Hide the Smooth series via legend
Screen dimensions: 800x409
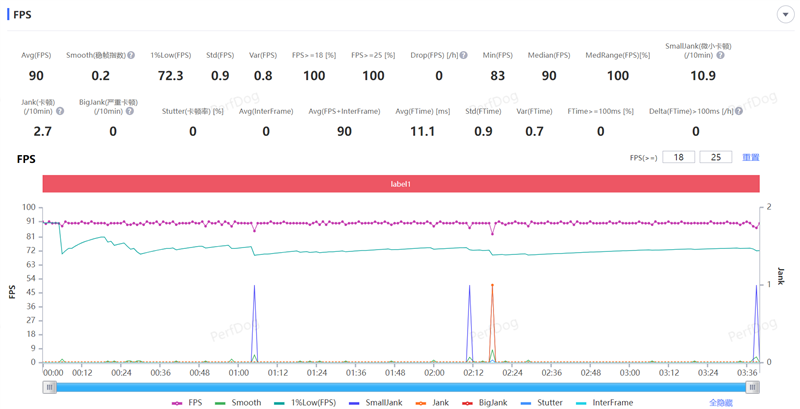pos(238,403)
